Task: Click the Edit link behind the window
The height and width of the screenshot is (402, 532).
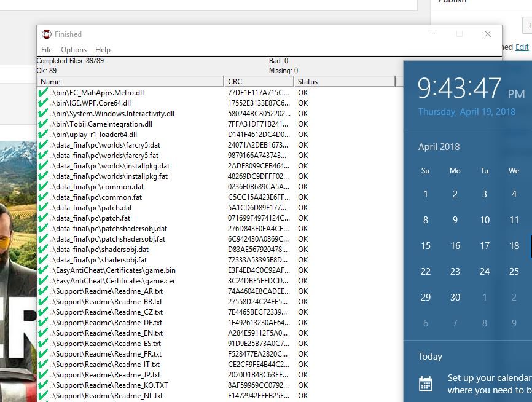Action: point(522,47)
